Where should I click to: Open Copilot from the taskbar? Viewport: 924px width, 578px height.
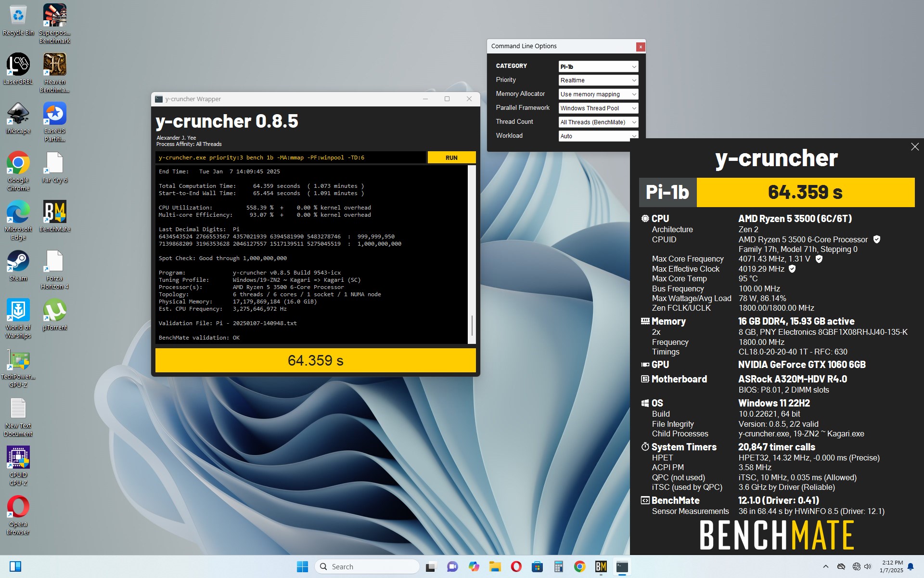click(x=474, y=567)
